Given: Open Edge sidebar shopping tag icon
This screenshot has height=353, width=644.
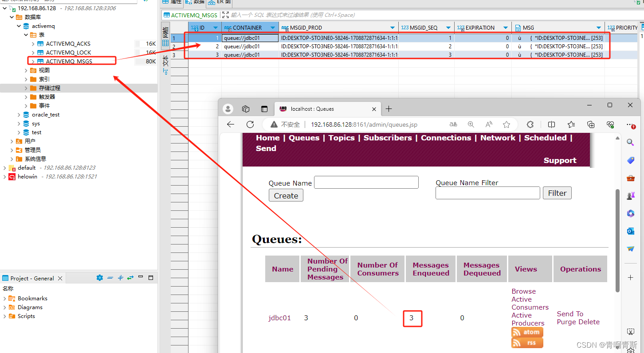Looking at the screenshot, I should 630,160.
